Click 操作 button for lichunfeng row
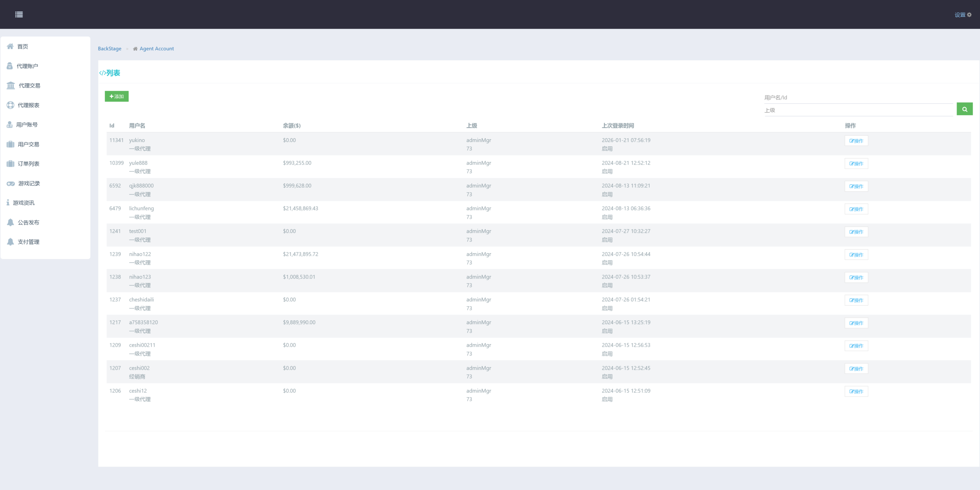 (x=856, y=209)
